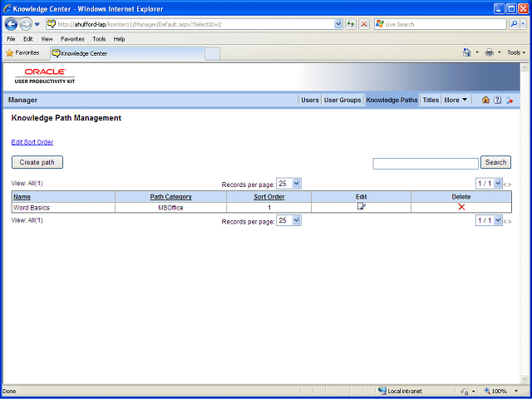Open the Tools command bar dropdown
The image size is (532, 399).
coord(516,52)
